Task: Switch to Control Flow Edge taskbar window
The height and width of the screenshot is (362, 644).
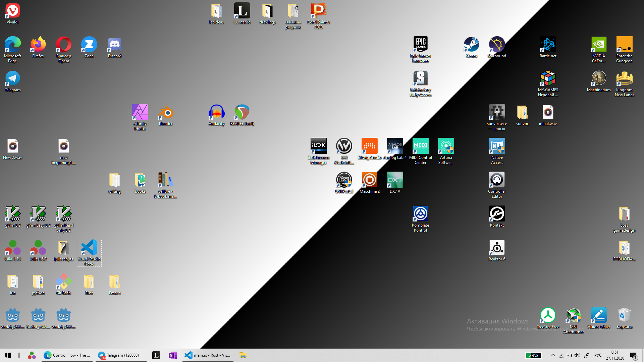Action: [x=67, y=355]
